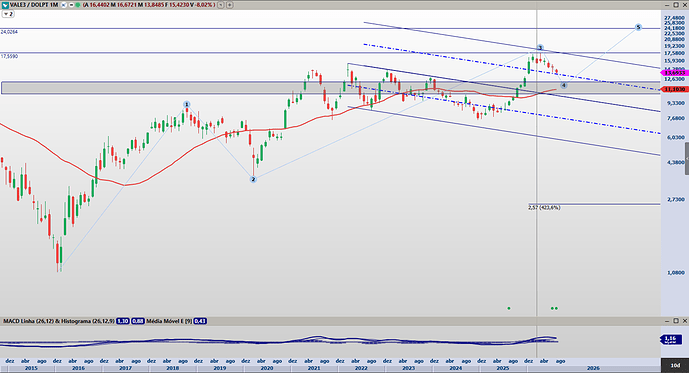Select Elliott wave marker 1
The height and width of the screenshot is (373, 689).
tap(187, 105)
